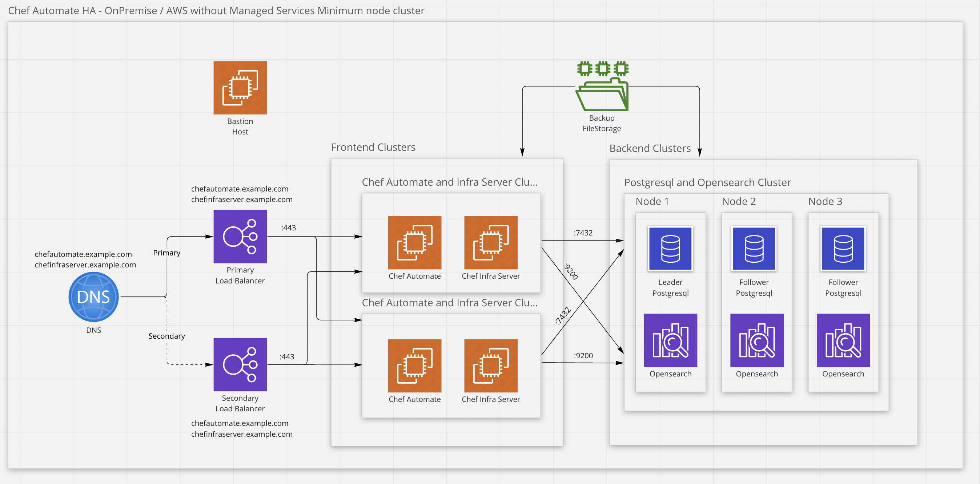Click the blue DNS globe icon
The width and height of the screenshot is (980, 484).
pos(93,297)
